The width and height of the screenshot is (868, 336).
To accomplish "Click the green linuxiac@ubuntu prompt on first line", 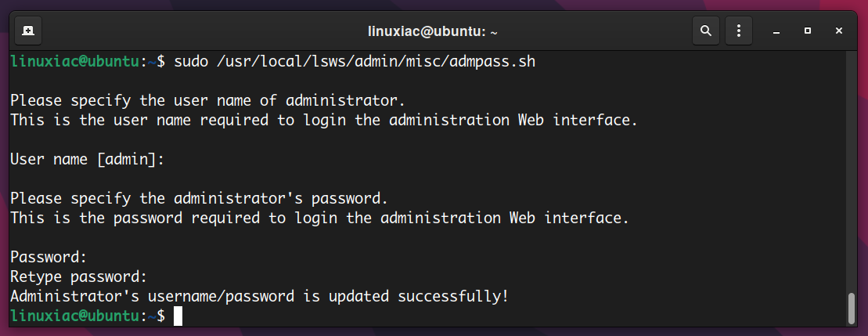I will [x=74, y=61].
